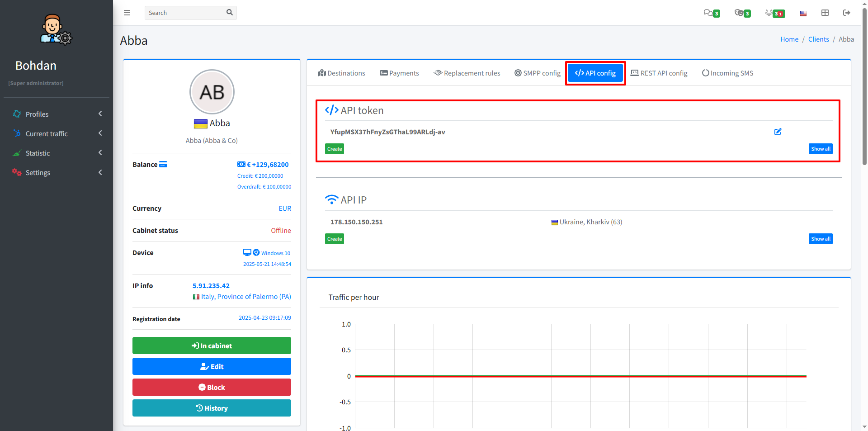868x431 pixels.
Task: Switch to the Destinations tab
Action: tap(341, 73)
